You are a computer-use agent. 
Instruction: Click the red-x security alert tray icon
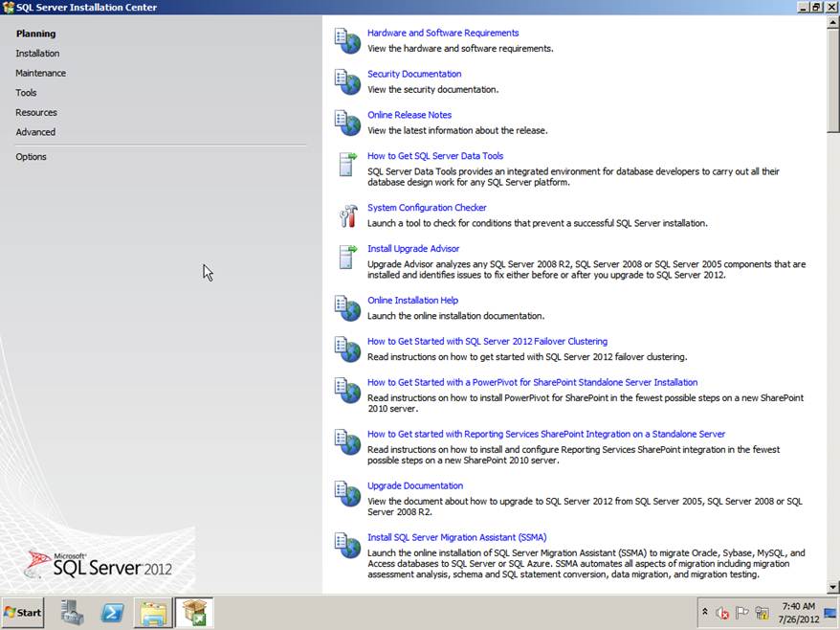pyautogui.click(x=722, y=613)
